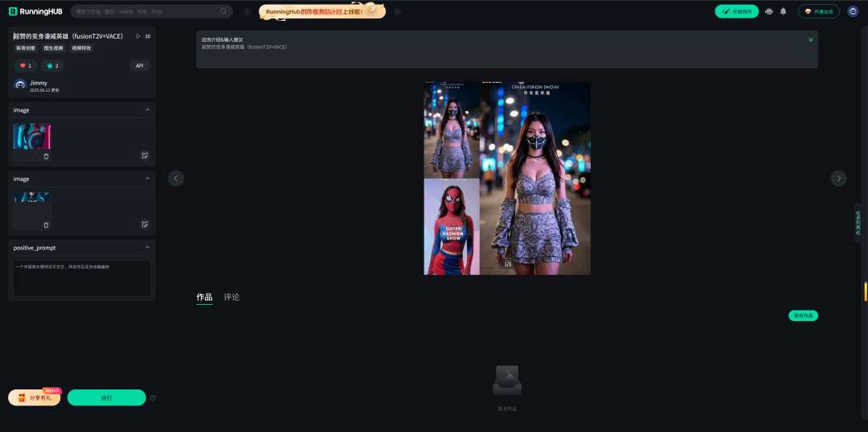Open the notifications bell
868x432 pixels.
pos(783,11)
